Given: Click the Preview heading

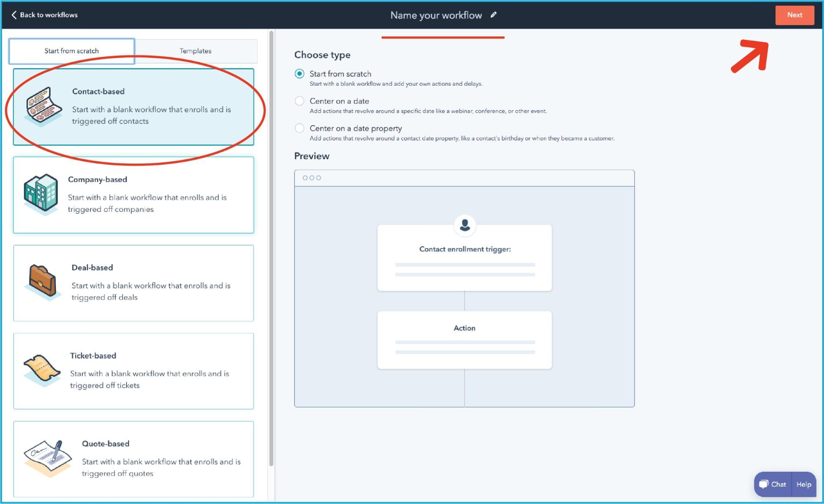Looking at the screenshot, I should [x=312, y=156].
